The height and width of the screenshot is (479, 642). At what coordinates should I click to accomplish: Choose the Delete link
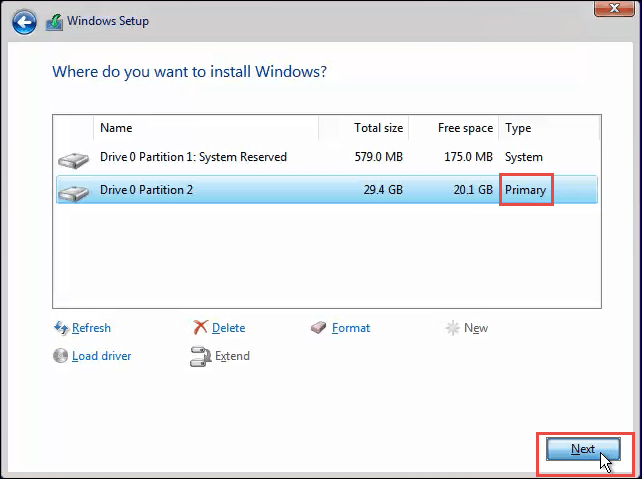(228, 328)
